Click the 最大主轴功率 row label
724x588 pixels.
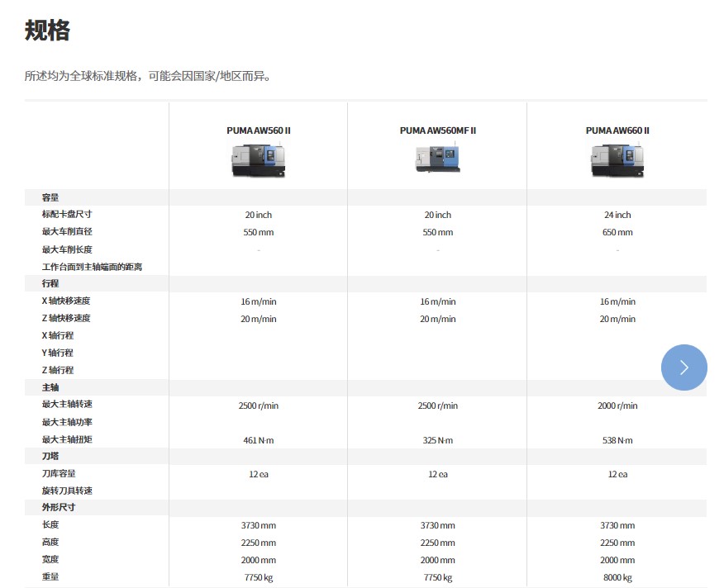(67, 422)
